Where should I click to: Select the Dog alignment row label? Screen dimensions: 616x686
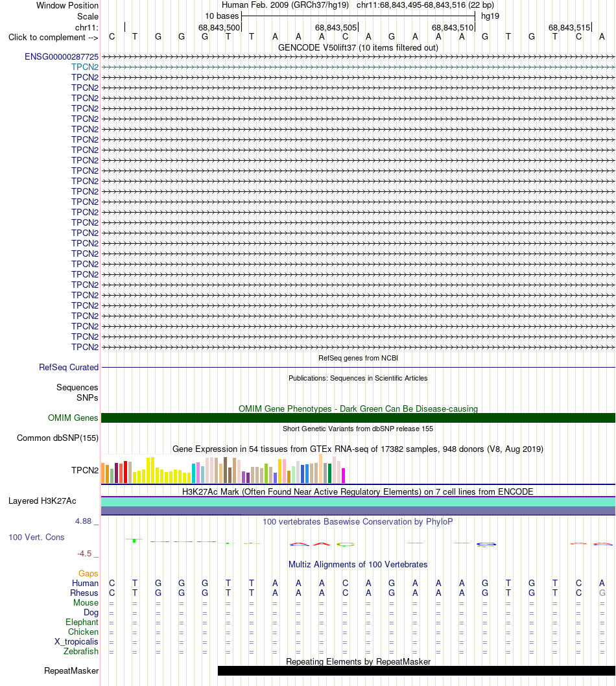pos(91,613)
